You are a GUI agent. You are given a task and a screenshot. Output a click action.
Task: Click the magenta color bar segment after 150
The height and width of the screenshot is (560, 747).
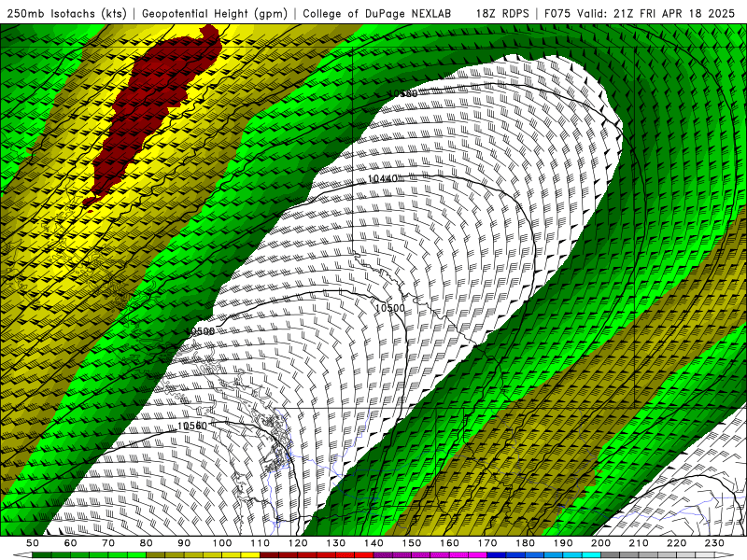tap(421, 555)
